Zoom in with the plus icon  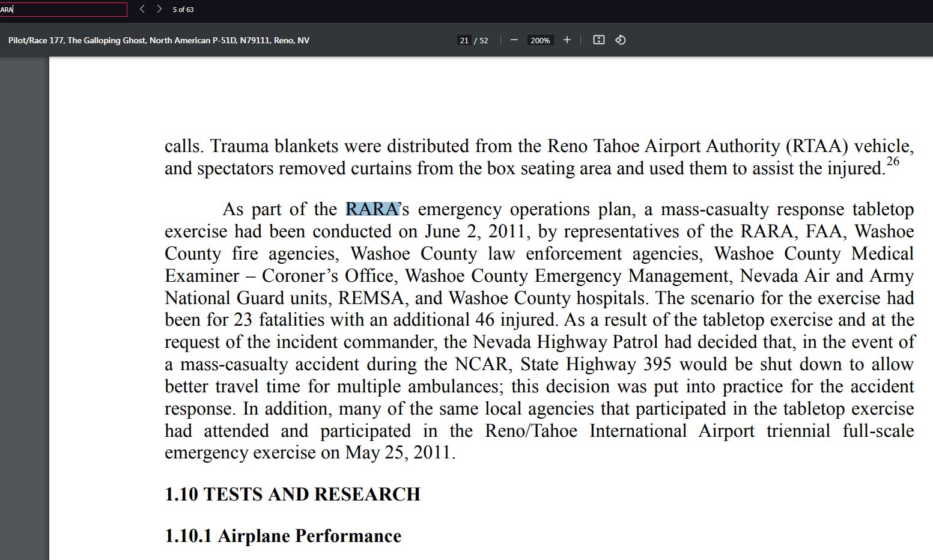click(567, 40)
